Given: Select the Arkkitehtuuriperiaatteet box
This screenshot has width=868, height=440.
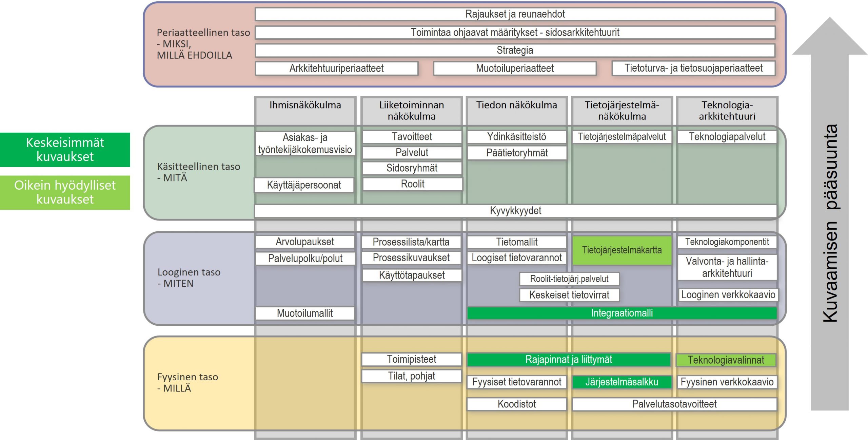Looking at the screenshot, I should [336, 68].
